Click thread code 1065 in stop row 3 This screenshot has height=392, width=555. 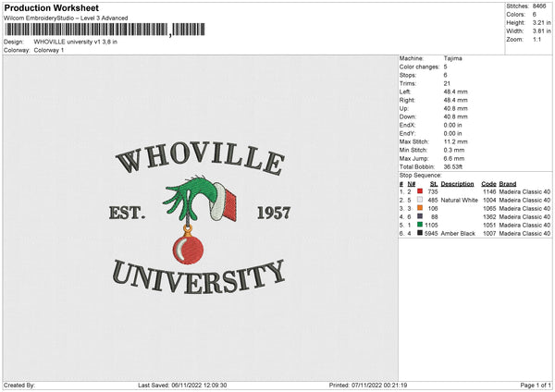coord(489,208)
